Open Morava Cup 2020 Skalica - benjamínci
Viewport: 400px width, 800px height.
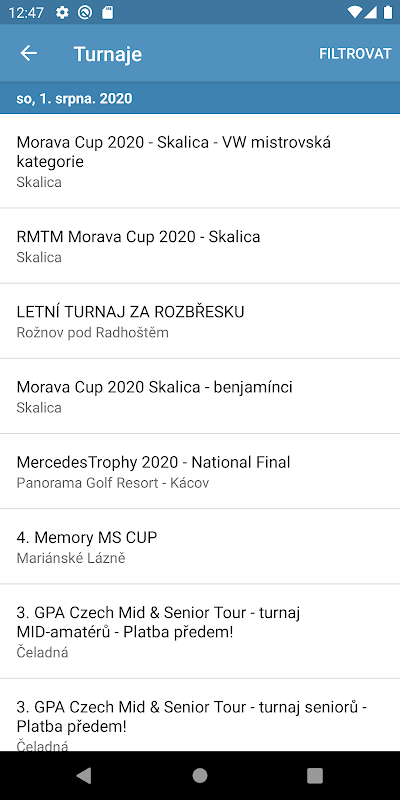(200, 396)
